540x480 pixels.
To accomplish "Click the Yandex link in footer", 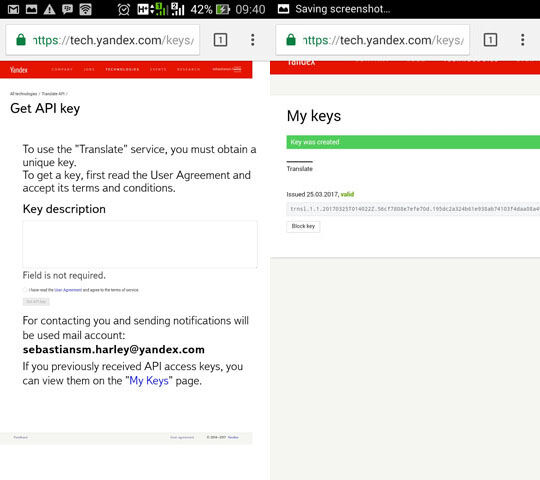I will (233, 438).
